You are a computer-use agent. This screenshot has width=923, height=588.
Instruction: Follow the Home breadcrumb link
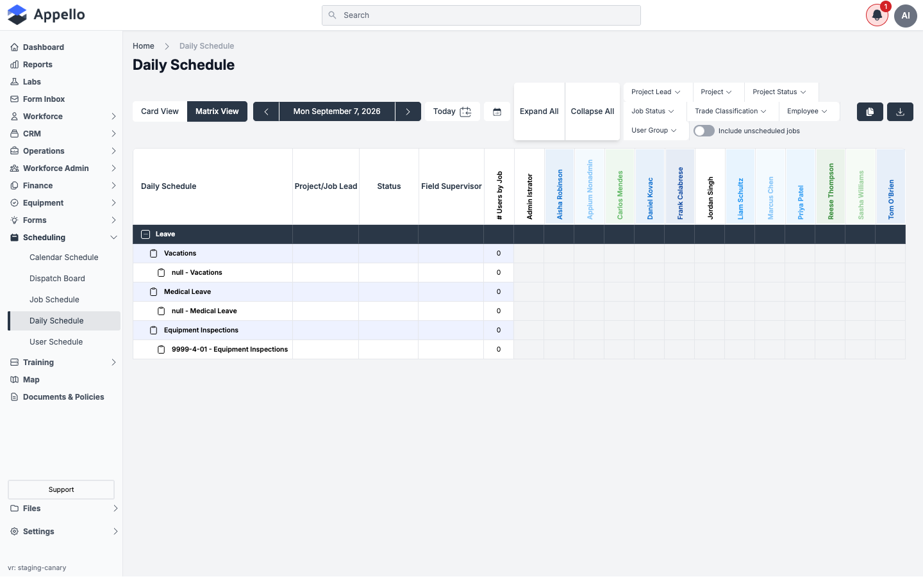click(144, 46)
